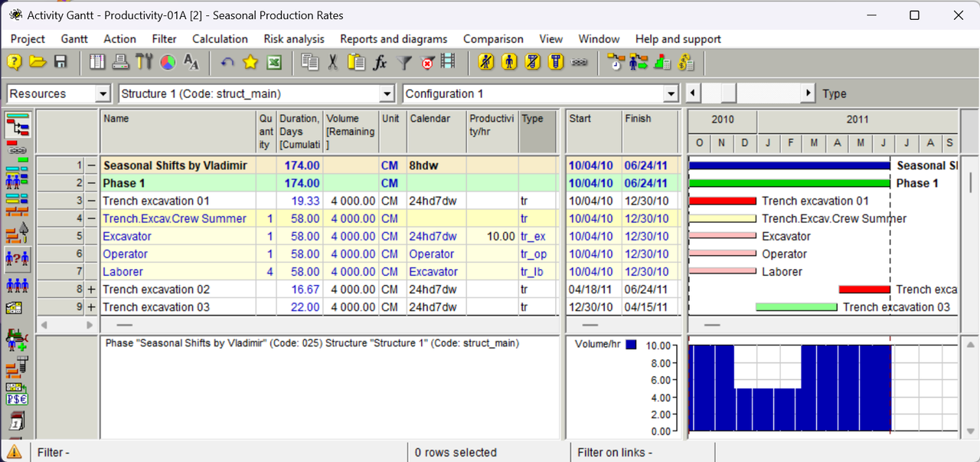Image resolution: width=980 pixels, height=462 pixels.
Task: Click the Type column header
Action: (x=537, y=132)
